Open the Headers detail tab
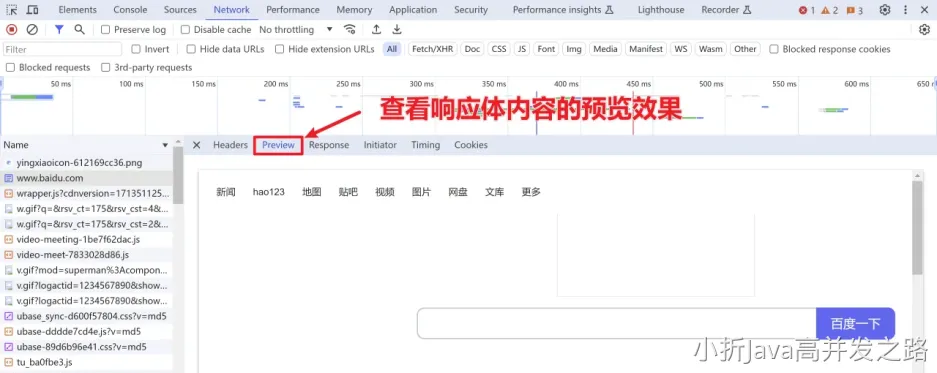 coord(230,145)
